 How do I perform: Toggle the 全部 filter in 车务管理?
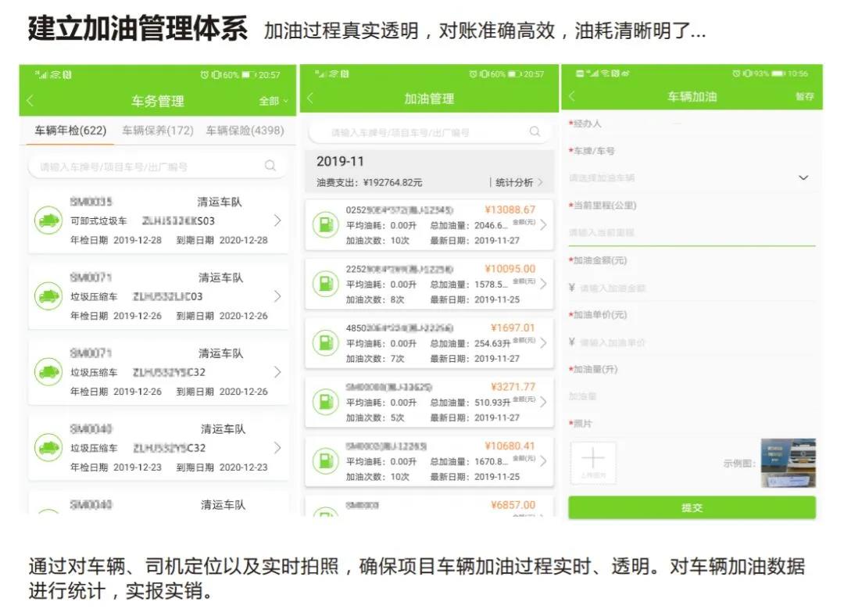tap(271, 101)
